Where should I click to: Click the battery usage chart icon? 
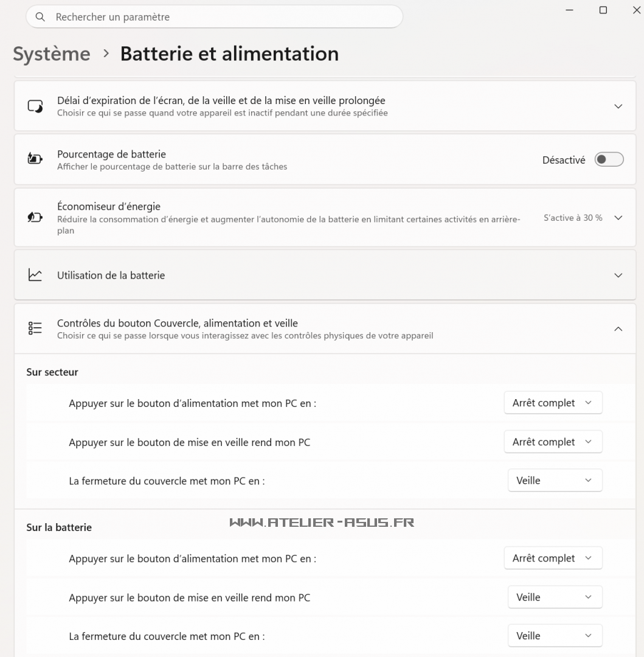click(35, 275)
